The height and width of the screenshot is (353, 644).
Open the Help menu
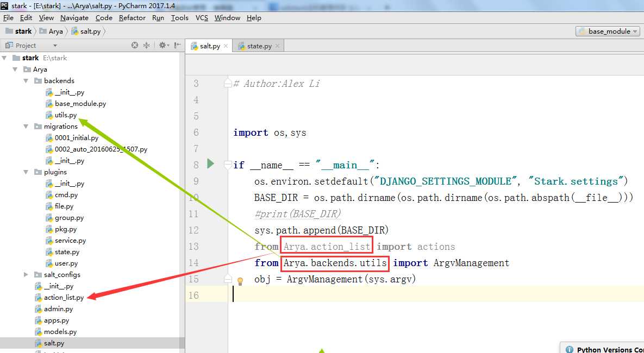pos(254,17)
